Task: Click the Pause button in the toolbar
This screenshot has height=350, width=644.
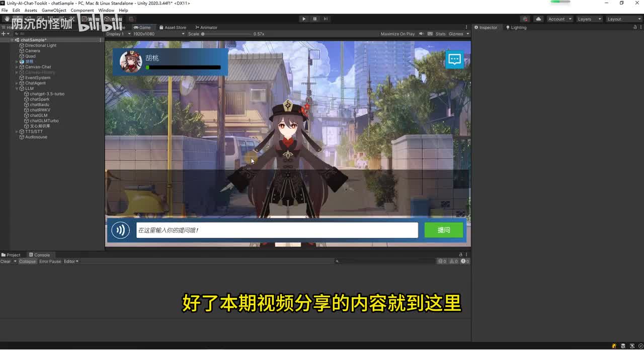Action: [315, 19]
